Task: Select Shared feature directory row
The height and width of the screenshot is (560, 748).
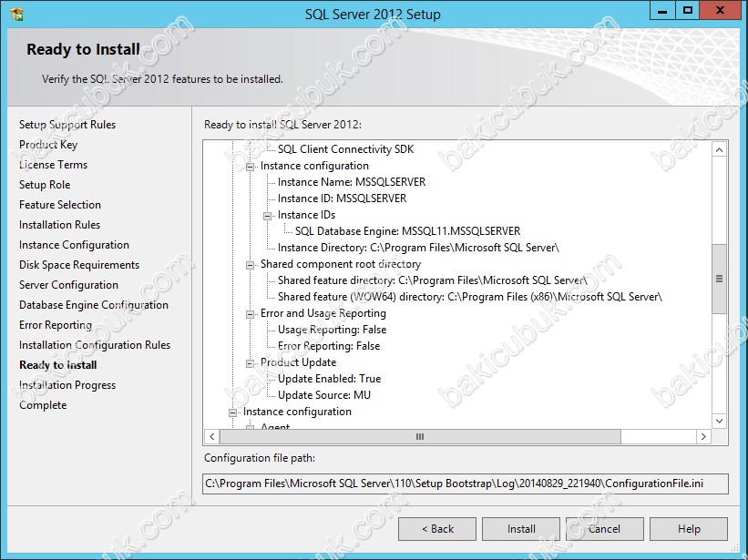Action: [x=433, y=280]
